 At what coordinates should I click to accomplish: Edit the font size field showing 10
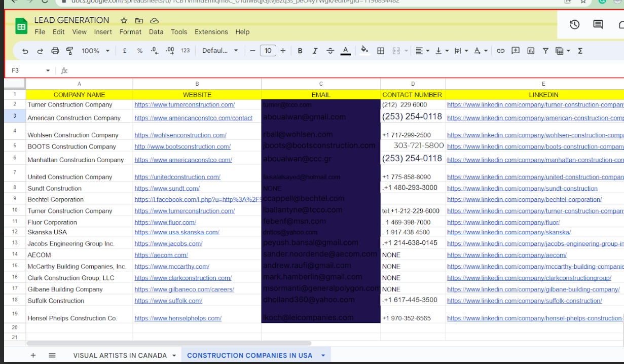[268, 51]
